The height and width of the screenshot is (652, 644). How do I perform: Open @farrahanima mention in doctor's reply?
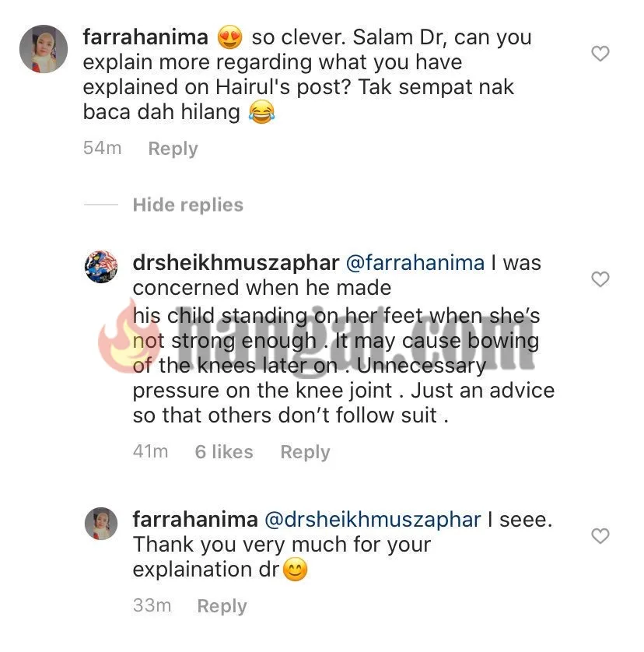click(415, 263)
